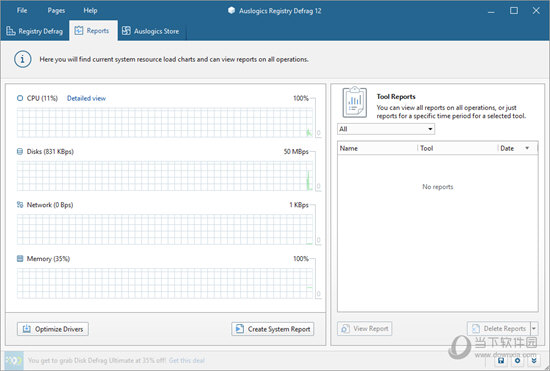
Task: Click the settings gear icon in status bar
Action: pos(517,361)
